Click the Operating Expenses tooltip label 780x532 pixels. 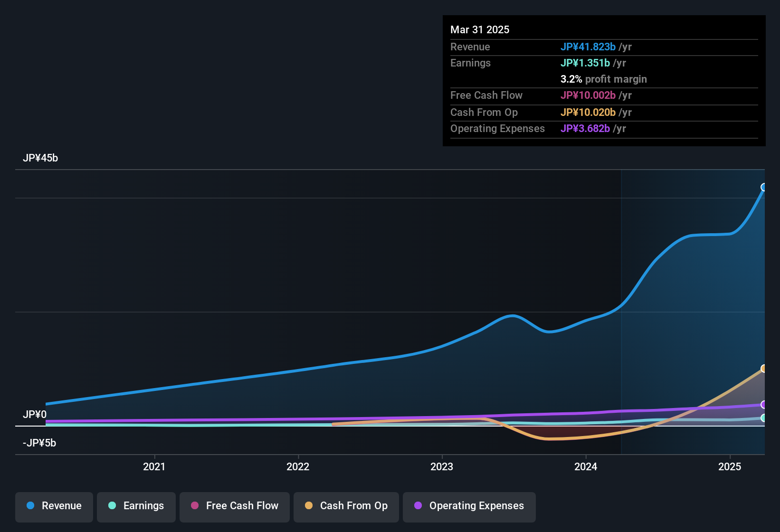(497, 129)
